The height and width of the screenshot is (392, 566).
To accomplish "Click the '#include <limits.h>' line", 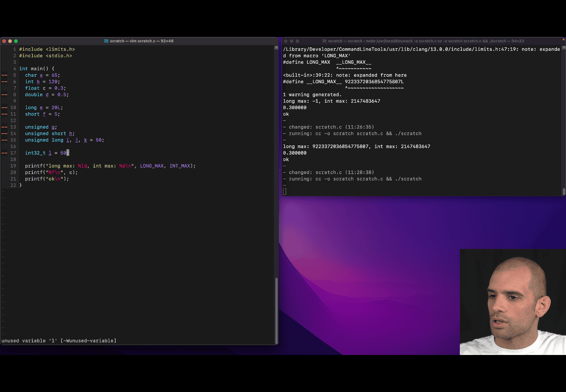I will (47, 49).
